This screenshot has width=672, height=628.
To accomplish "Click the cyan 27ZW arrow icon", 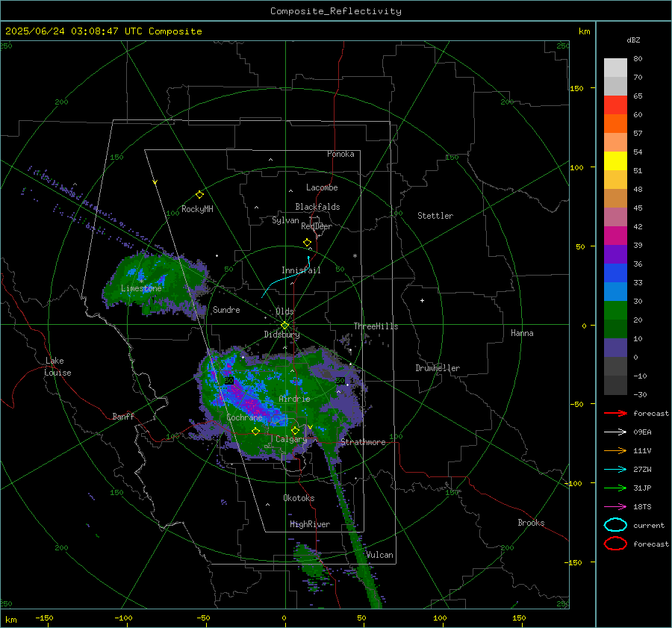I will pyautogui.click(x=615, y=470).
